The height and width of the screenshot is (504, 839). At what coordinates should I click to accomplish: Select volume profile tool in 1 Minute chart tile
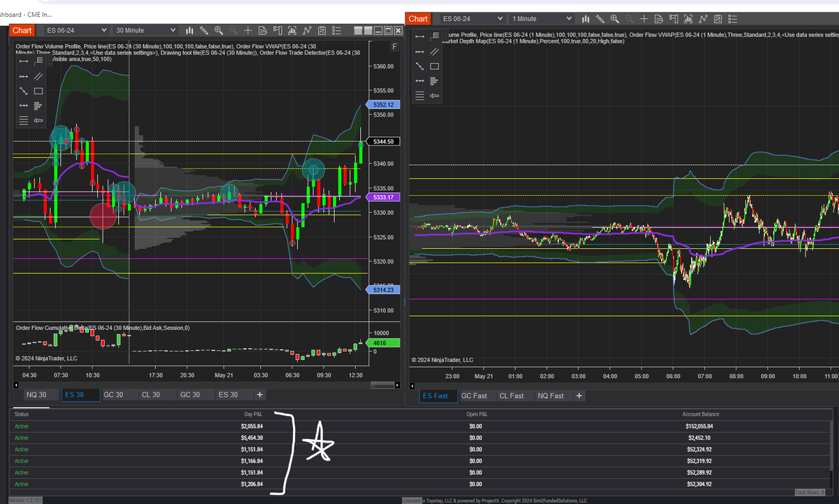click(434, 81)
